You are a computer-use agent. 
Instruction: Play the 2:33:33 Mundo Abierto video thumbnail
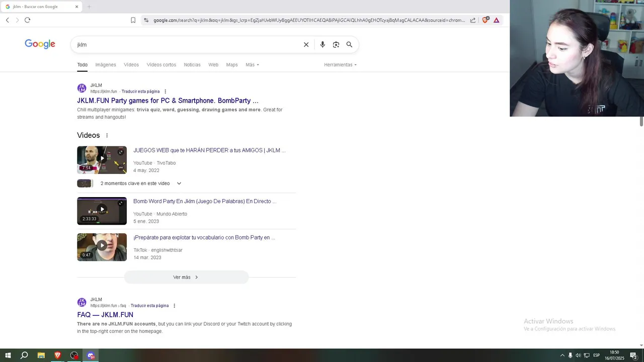pos(102,211)
